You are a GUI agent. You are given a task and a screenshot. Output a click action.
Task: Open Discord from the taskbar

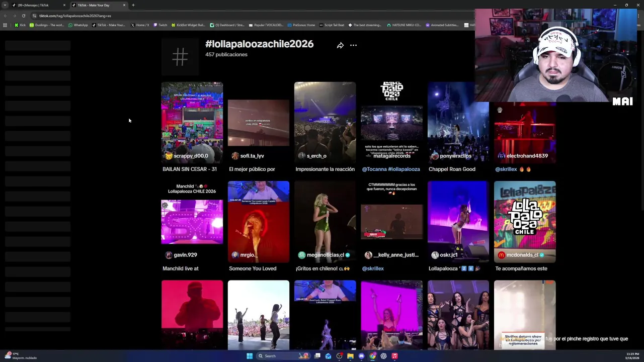[x=361, y=356]
